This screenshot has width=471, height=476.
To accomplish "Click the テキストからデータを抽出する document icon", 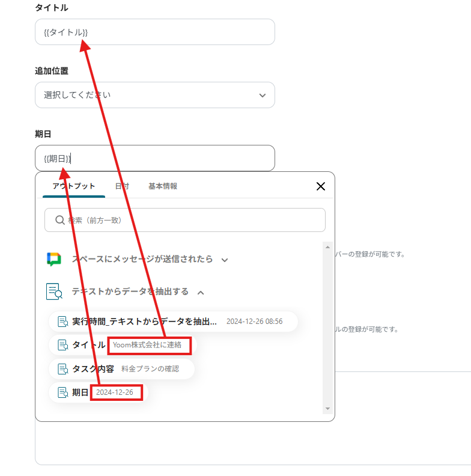I will pyautogui.click(x=54, y=291).
